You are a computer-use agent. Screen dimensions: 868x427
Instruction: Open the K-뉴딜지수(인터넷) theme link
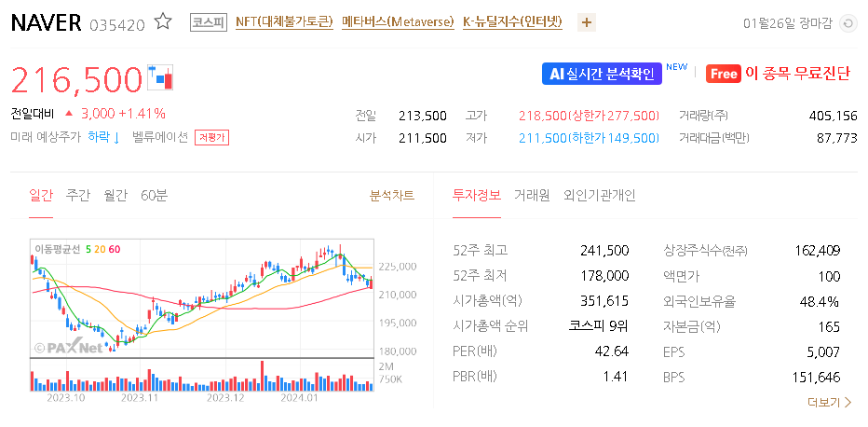point(512,22)
